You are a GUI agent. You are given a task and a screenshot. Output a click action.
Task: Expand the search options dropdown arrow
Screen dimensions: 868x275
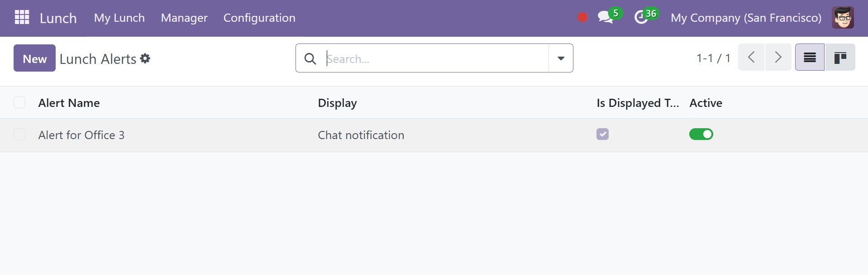(x=561, y=58)
